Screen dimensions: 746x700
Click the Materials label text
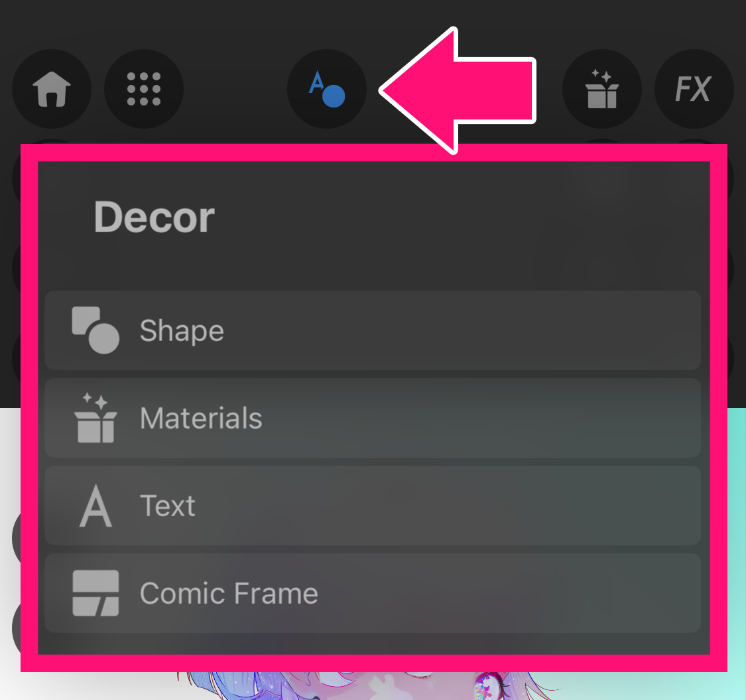[201, 418]
